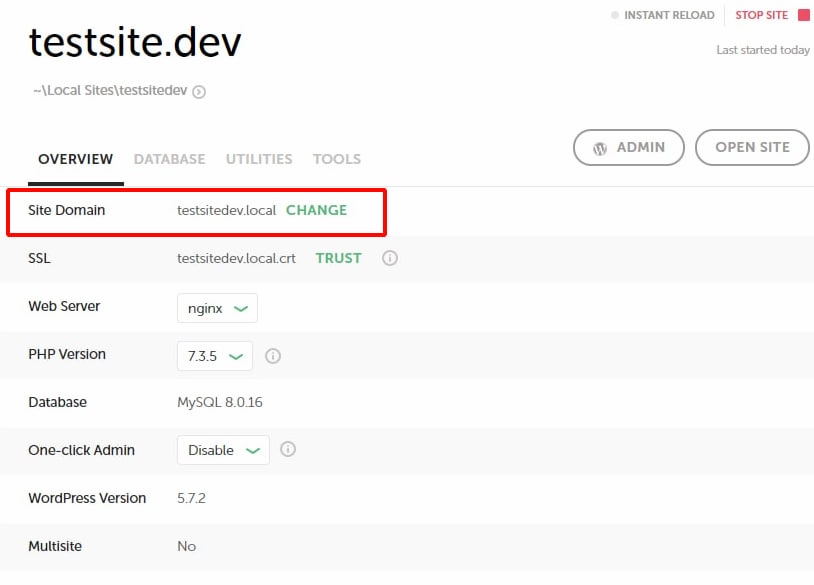814x585 pixels.
Task: Toggle the Instant Reload indicator
Action: tap(615, 15)
